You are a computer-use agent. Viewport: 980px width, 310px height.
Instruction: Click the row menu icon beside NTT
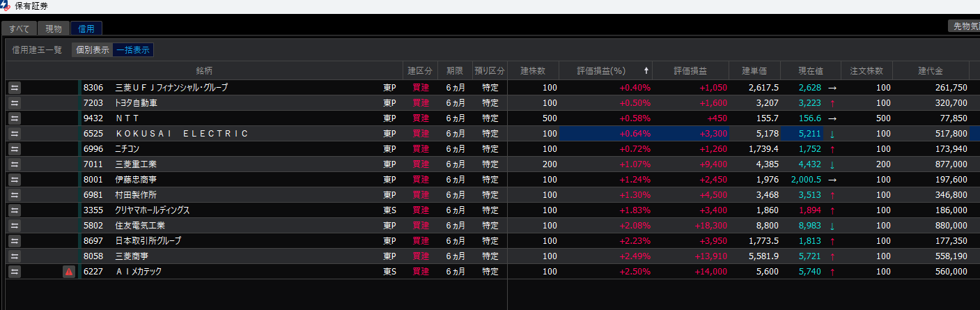pyautogui.click(x=15, y=118)
